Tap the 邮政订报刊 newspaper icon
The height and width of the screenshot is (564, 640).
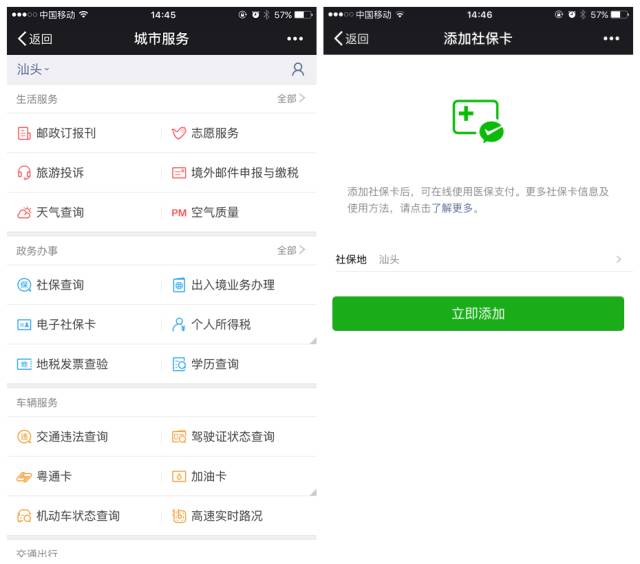(24, 133)
